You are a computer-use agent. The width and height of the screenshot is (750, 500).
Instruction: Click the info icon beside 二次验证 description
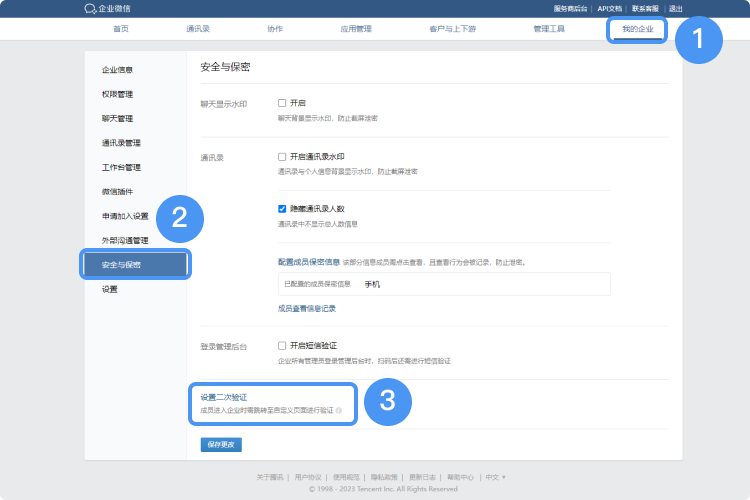tap(339, 411)
